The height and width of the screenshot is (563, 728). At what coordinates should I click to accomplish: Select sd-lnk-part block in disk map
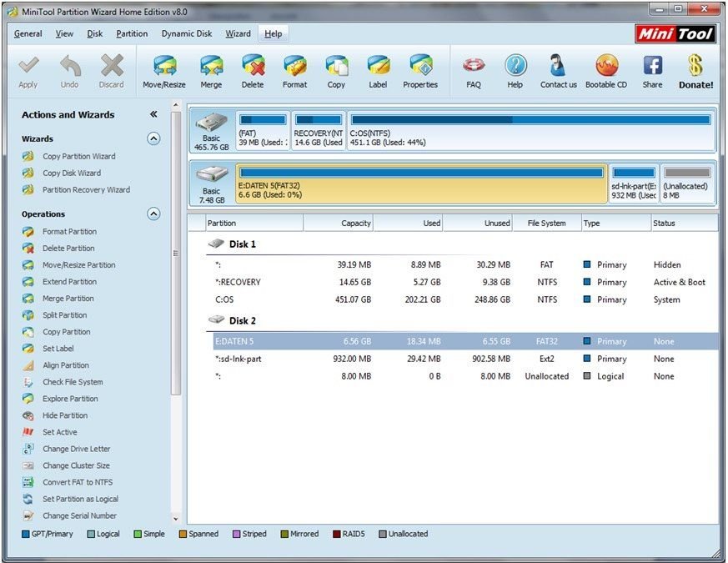coord(634,183)
